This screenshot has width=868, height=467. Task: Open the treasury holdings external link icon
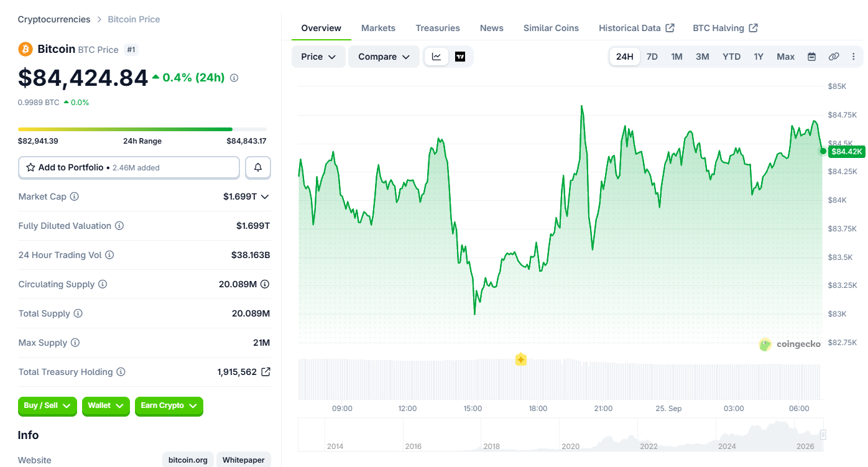265,372
